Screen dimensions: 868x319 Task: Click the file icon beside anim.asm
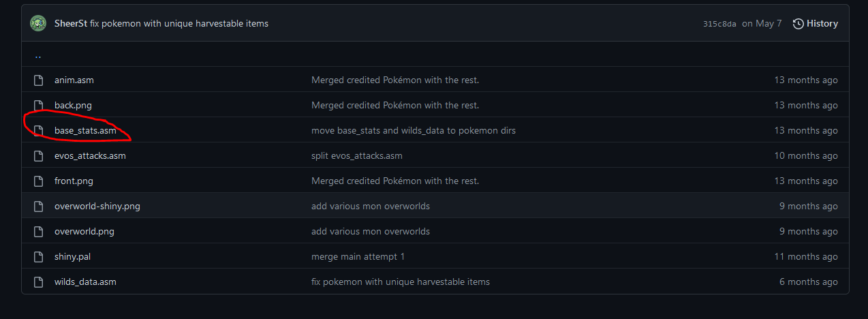point(39,80)
